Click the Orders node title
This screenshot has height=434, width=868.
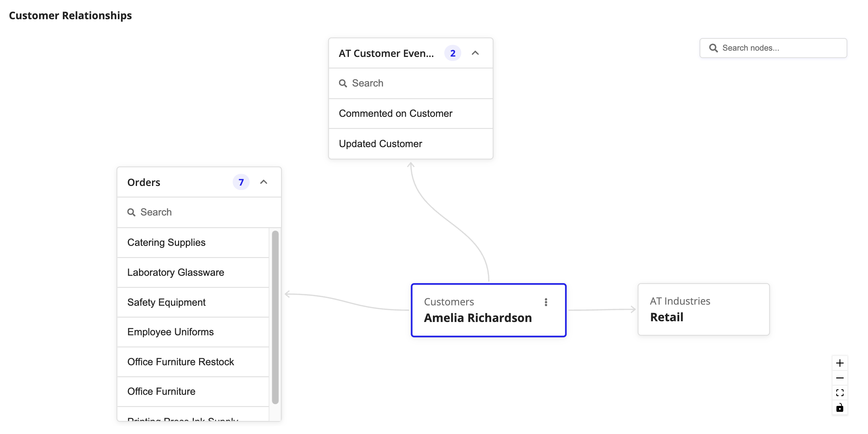144,182
